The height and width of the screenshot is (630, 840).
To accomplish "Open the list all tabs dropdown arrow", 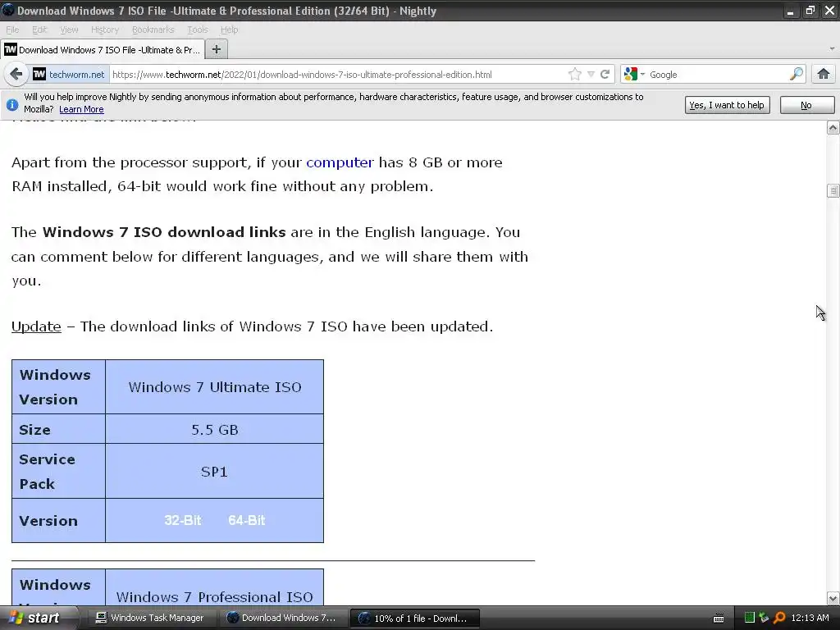I will coord(832,48).
